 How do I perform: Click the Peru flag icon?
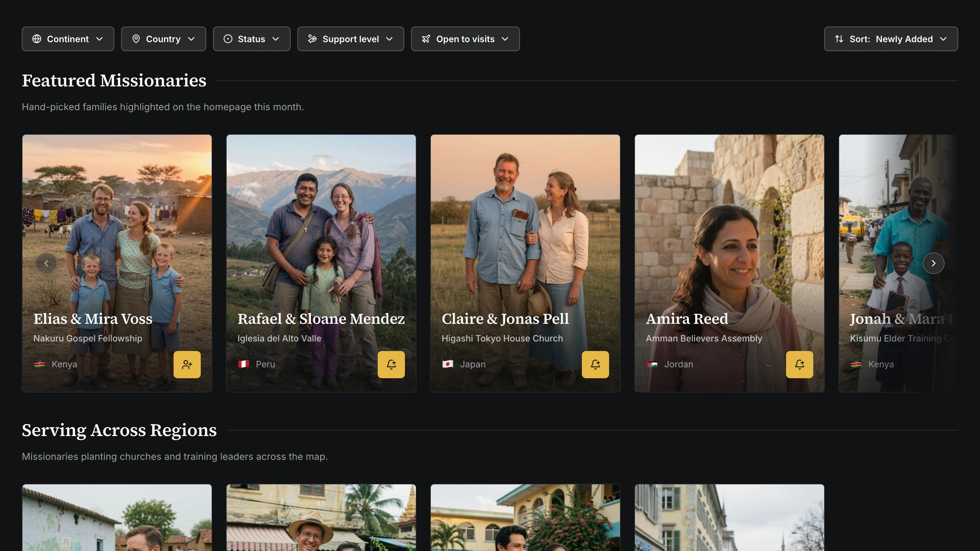[x=244, y=364]
